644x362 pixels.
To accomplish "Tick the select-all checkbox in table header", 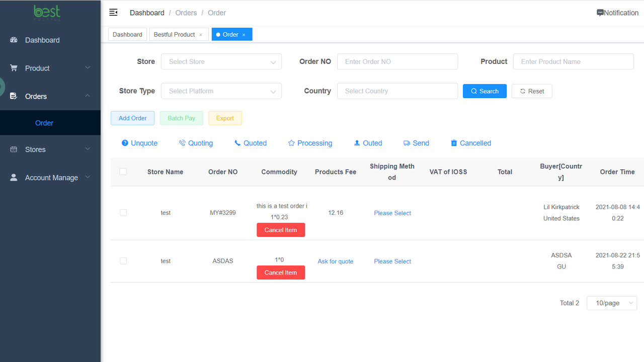I will point(123,171).
